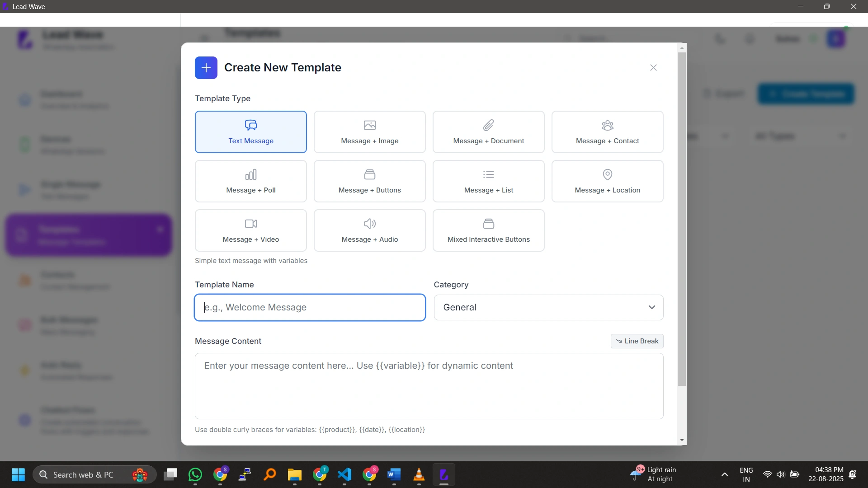The height and width of the screenshot is (488, 868).
Task: Click the Create Template button behind the dialog
Action: pyautogui.click(x=806, y=94)
